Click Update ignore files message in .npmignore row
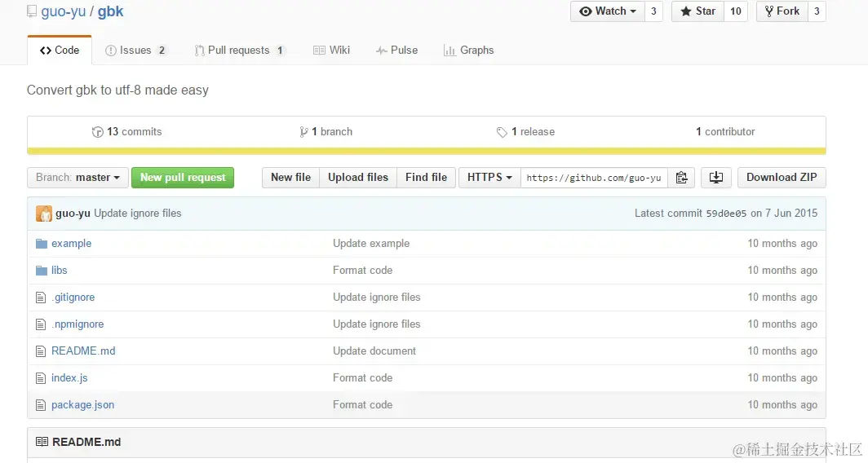This screenshot has width=868, height=463. click(x=376, y=324)
